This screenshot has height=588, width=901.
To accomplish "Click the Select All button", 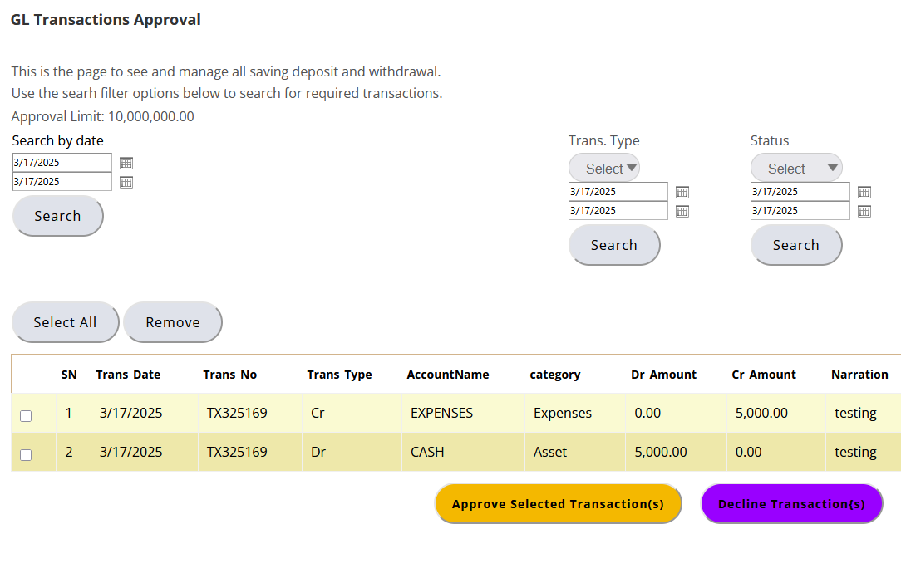I will point(65,322).
